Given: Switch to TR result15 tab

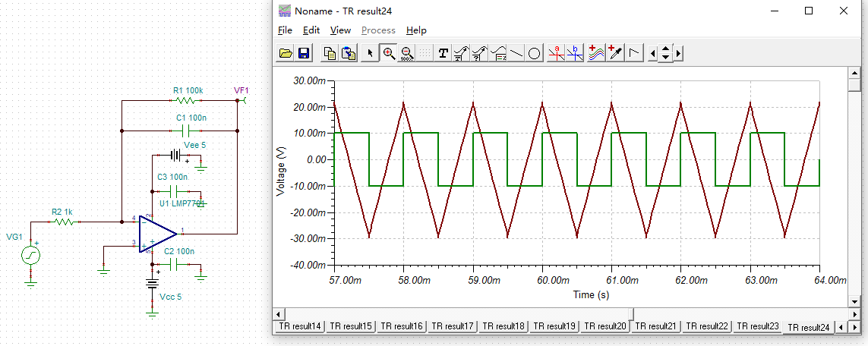Looking at the screenshot, I should coord(350,326).
